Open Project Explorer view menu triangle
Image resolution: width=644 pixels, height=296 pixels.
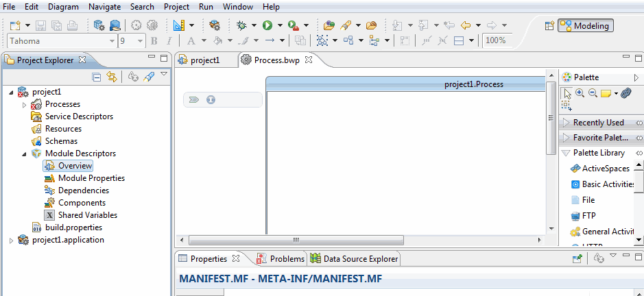click(x=164, y=74)
